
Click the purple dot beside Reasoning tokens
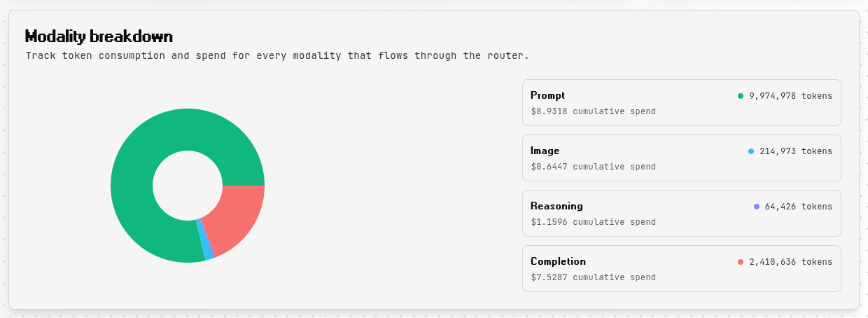757,207
